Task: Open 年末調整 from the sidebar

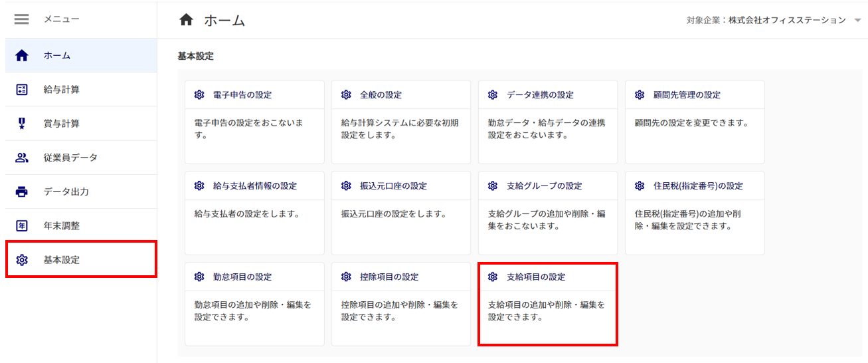Action: coord(81,226)
